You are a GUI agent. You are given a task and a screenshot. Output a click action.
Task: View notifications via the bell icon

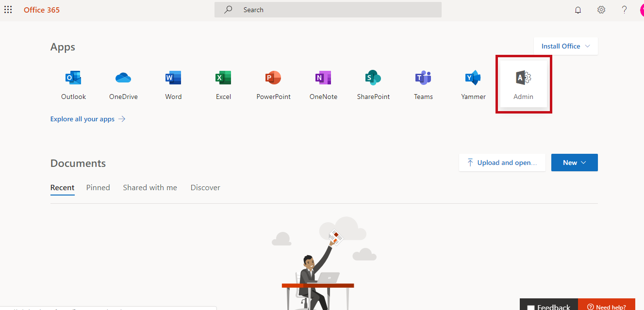[578, 10]
